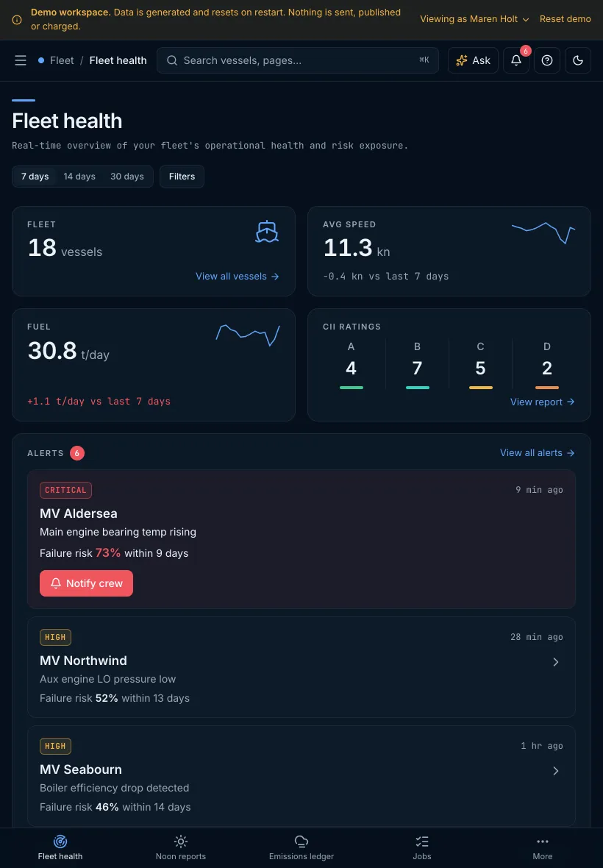The height and width of the screenshot is (868, 603).
Task: Expand MV Seabourn alert chevron
Action: click(556, 771)
